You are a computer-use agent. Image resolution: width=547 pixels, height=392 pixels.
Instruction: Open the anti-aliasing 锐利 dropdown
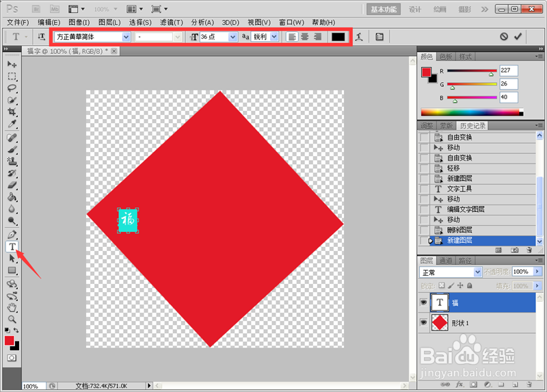[x=274, y=37]
